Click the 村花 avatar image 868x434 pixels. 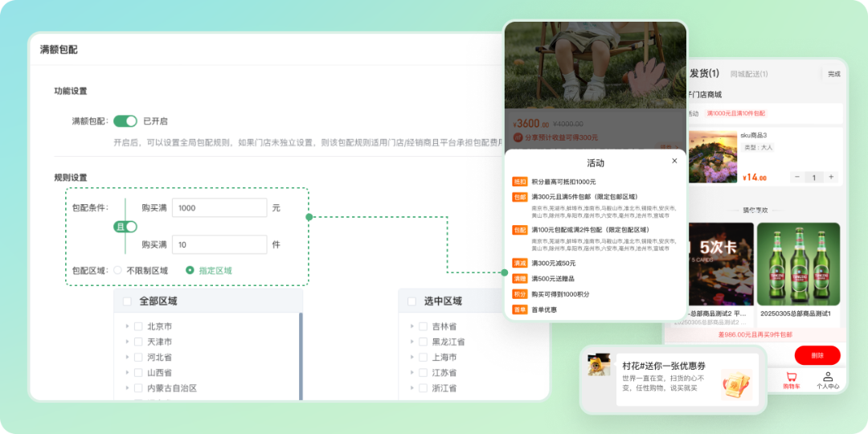pyautogui.click(x=599, y=366)
